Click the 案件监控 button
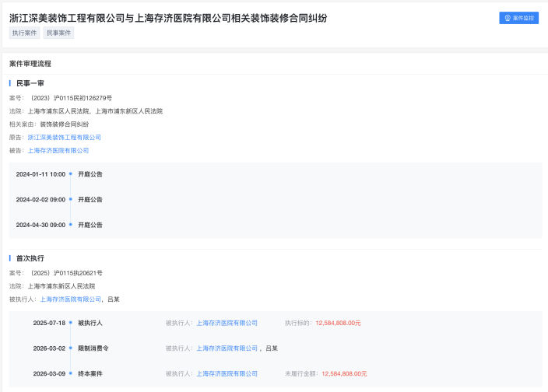The image size is (548, 392). [518, 18]
